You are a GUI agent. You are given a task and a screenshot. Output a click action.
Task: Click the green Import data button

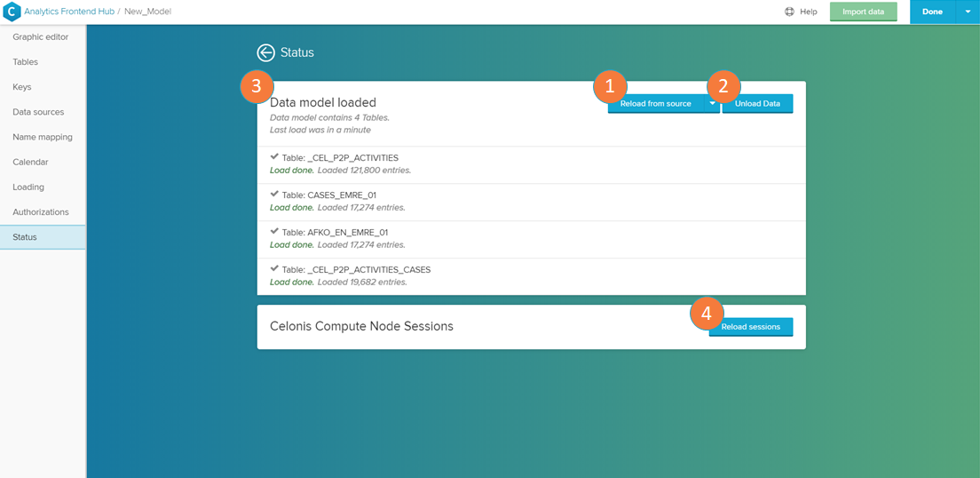[863, 12]
